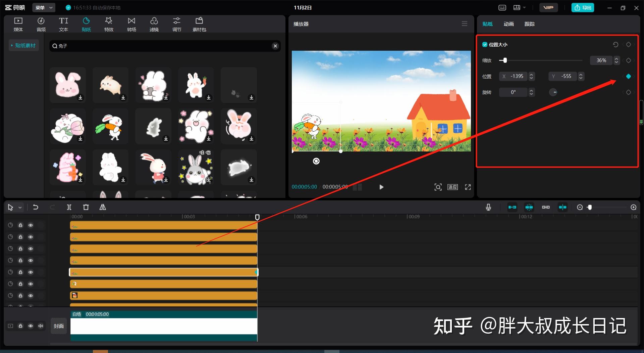This screenshot has height=353, width=644.
Task: Select the 贴纸 tab in the properties panel
Action: click(487, 24)
